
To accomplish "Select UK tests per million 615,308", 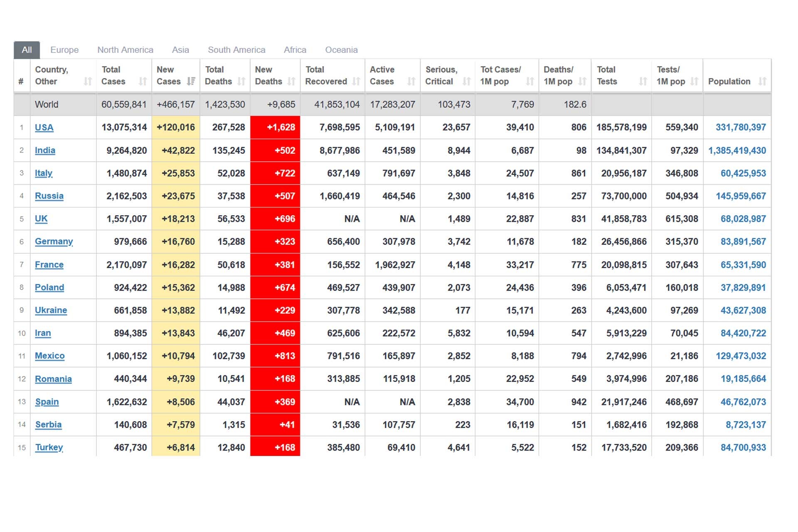I will pos(677,219).
